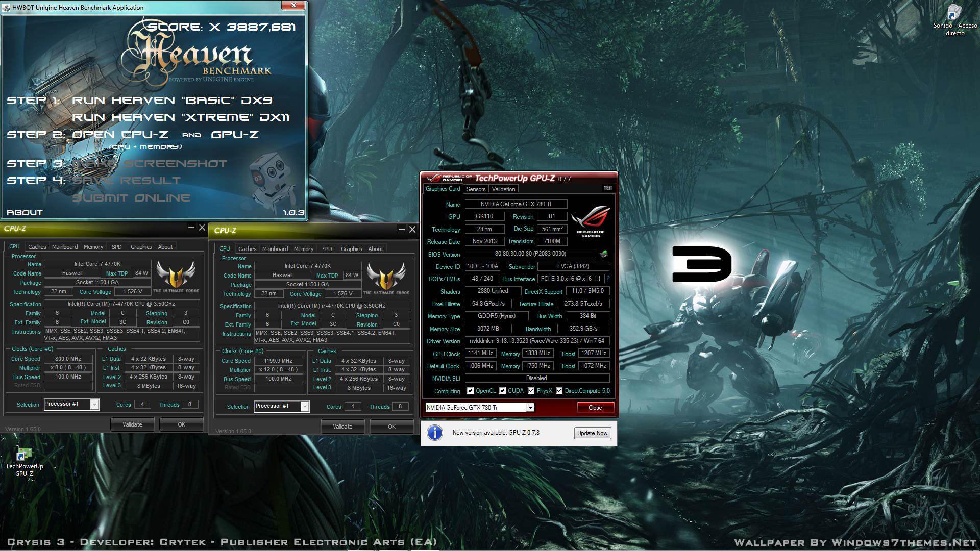
Task: Click ABOUT in Heaven Benchmark window
Action: [x=24, y=213]
